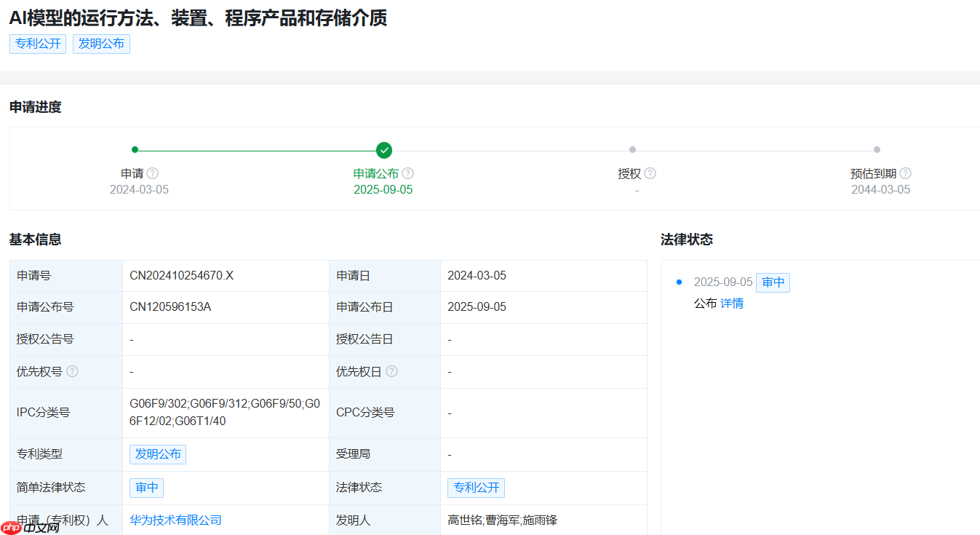
Task: Open the 华为技术有限公司 applicant link
Action: [175, 520]
